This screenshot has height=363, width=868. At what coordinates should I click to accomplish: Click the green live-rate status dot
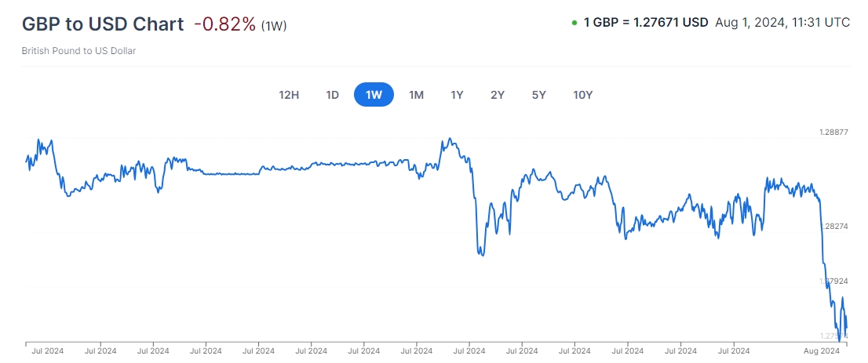pos(574,23)
